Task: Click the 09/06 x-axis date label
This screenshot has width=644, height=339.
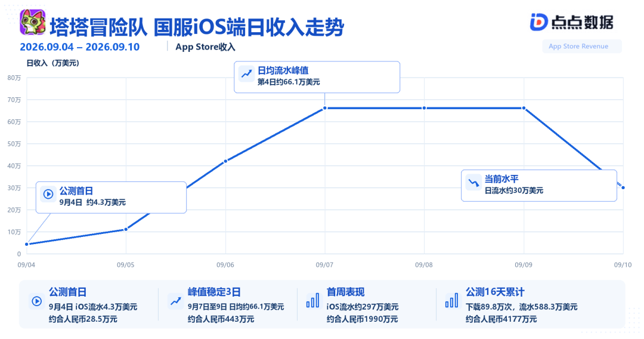Action: (225, 265)
